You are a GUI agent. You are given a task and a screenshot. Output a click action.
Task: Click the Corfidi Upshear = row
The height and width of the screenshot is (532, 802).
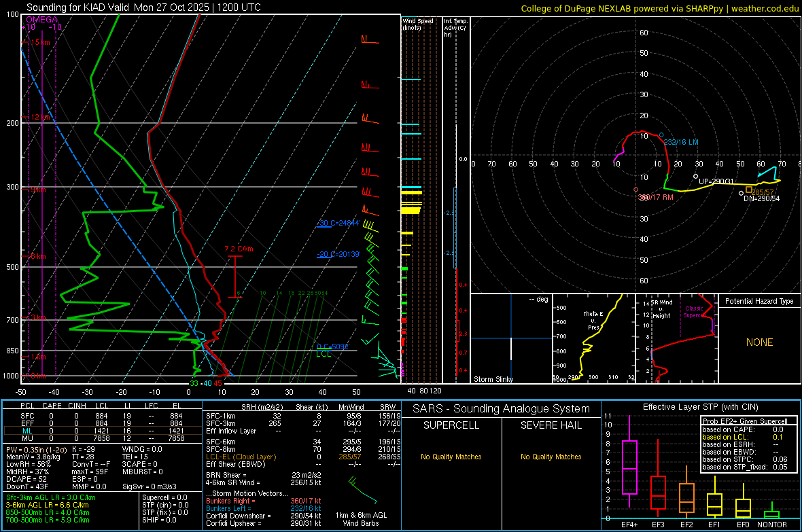point(264,523)
